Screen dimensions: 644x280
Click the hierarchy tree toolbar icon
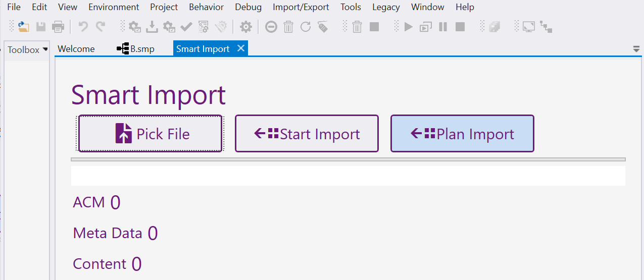546,27
